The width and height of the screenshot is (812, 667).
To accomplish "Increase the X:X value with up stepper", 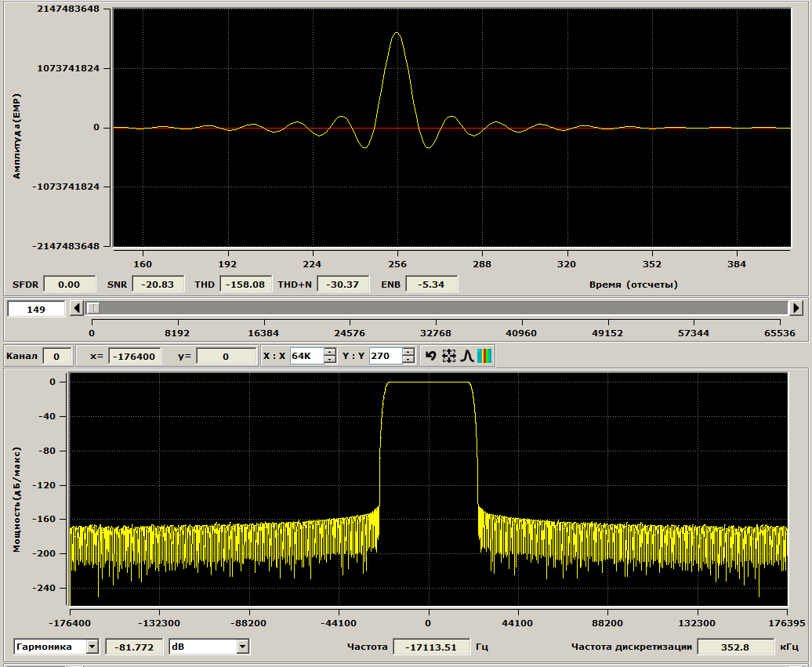I will [330, 352].
